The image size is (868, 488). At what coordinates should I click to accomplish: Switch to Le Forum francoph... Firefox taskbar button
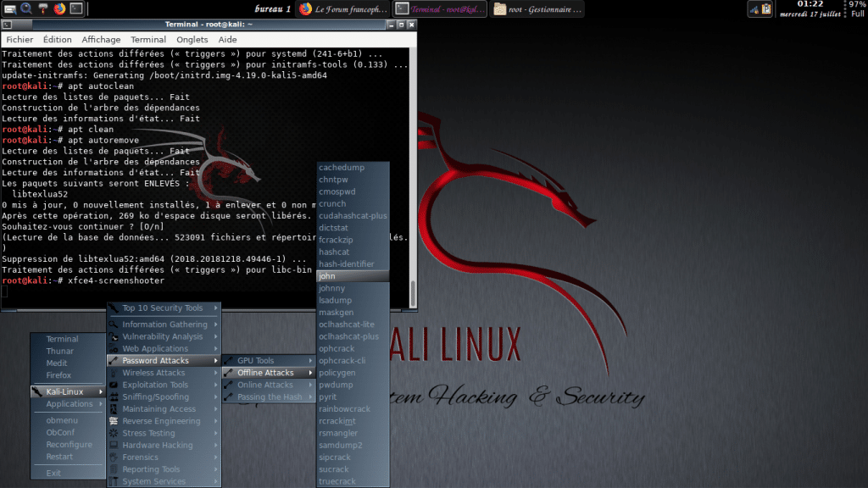pyautogui.click(x=343, y=8)
